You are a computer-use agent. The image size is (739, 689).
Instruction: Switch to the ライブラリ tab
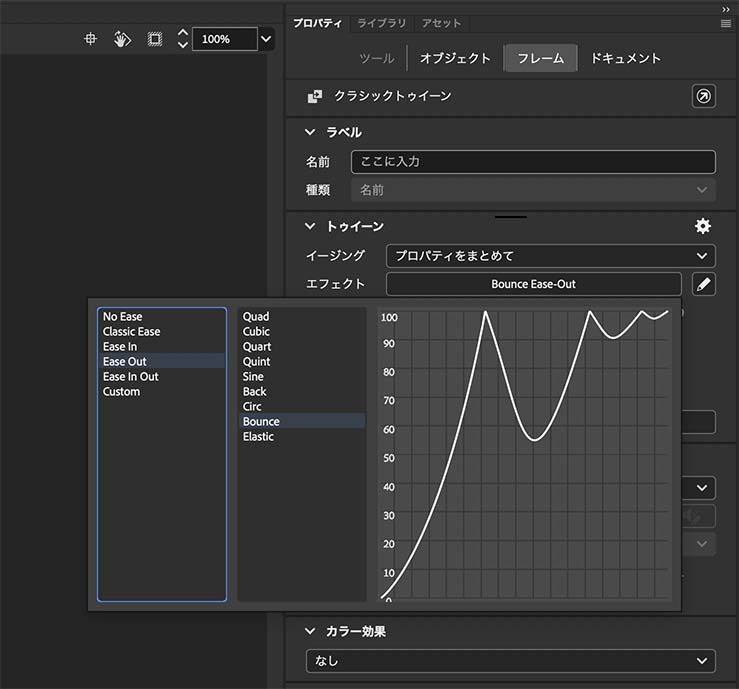(381, 23)
